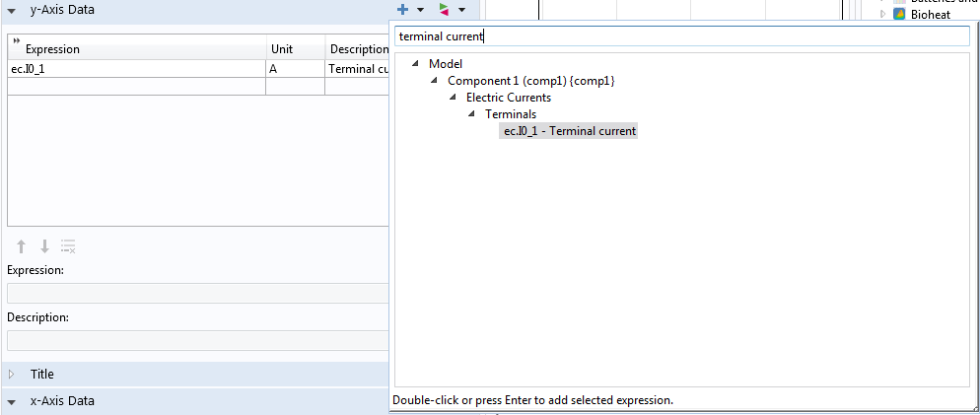
Task: Click the Bioheat physics icon
Action: pos(899,14)
